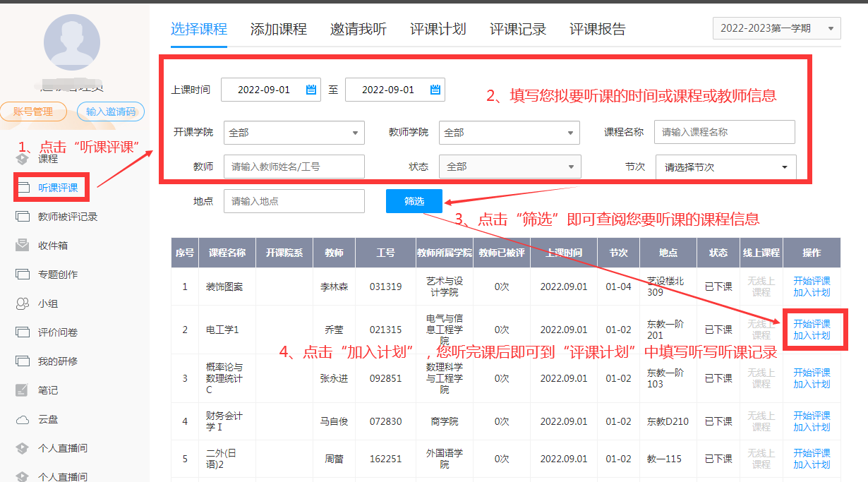
Task: Open the 请选择节次 period dropdown
Action: click(x=726, y=167)
